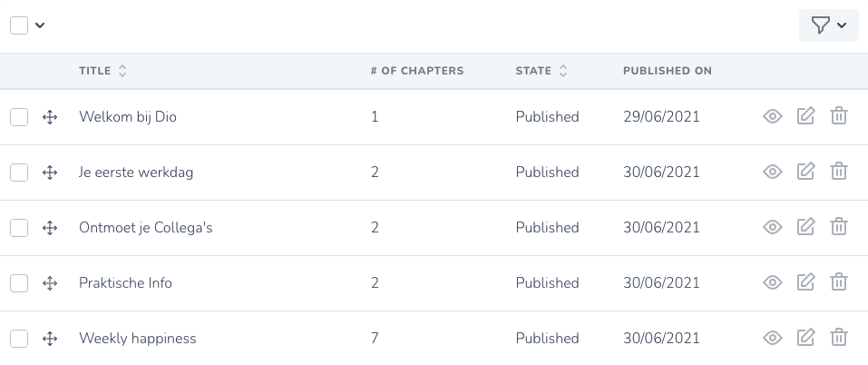Delete the Je eerste werkdag row
868x365 pixels.
point(839,172)
